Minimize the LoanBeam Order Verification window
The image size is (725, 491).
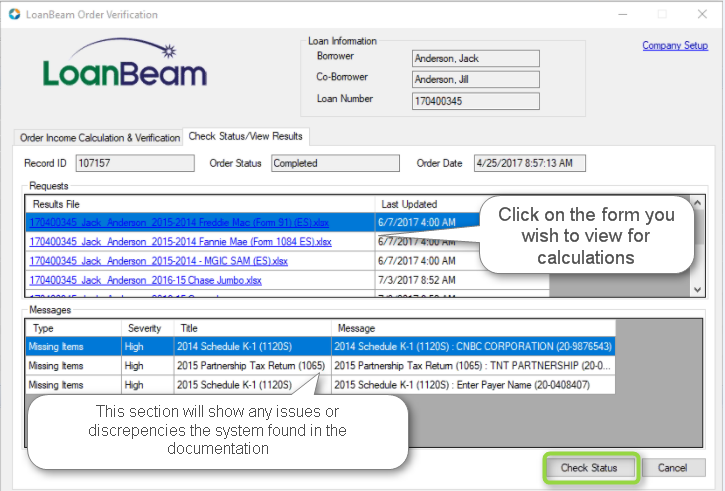622,14
